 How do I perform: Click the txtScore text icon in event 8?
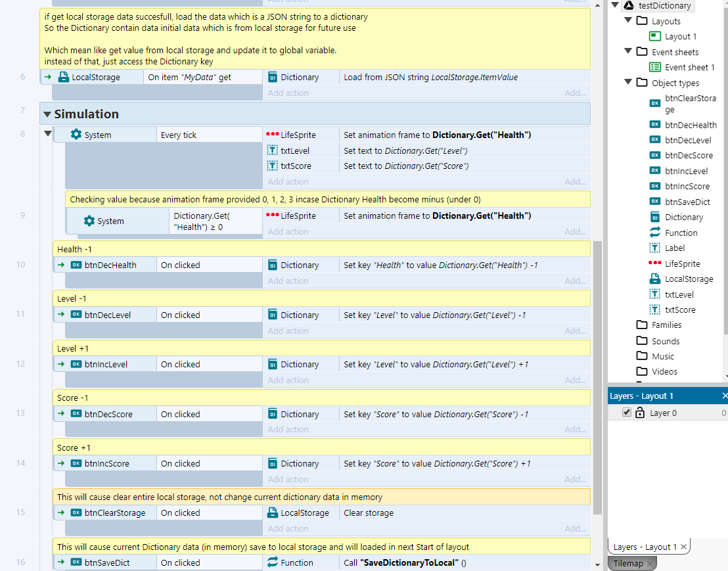click(273, 166)
